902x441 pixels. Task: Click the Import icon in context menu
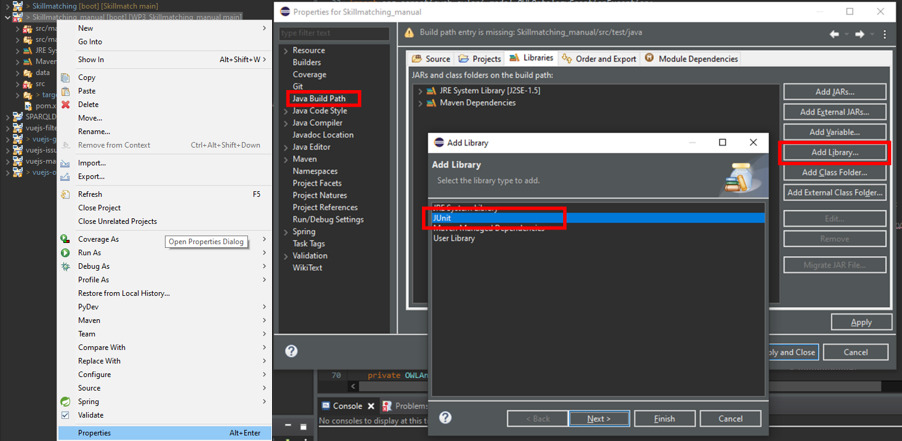click(x=66, y=163)
